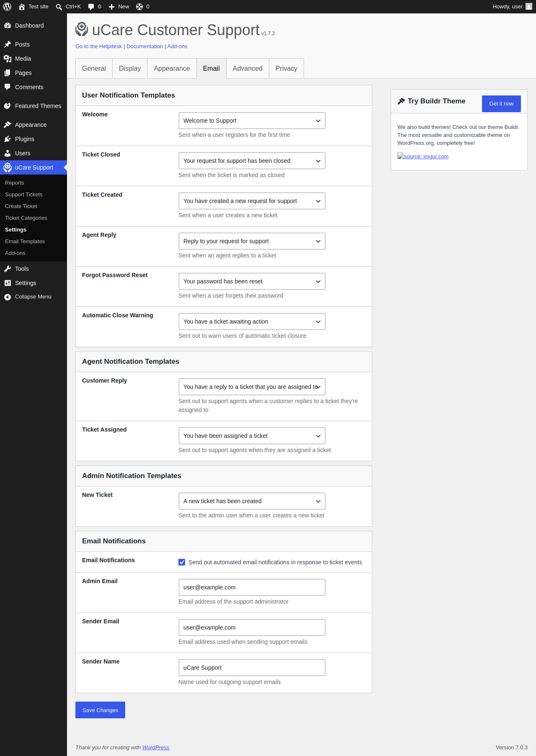Click the uCare logo beside page title
The width and height of the screenshot is (536, 756).
coord(82,29)
